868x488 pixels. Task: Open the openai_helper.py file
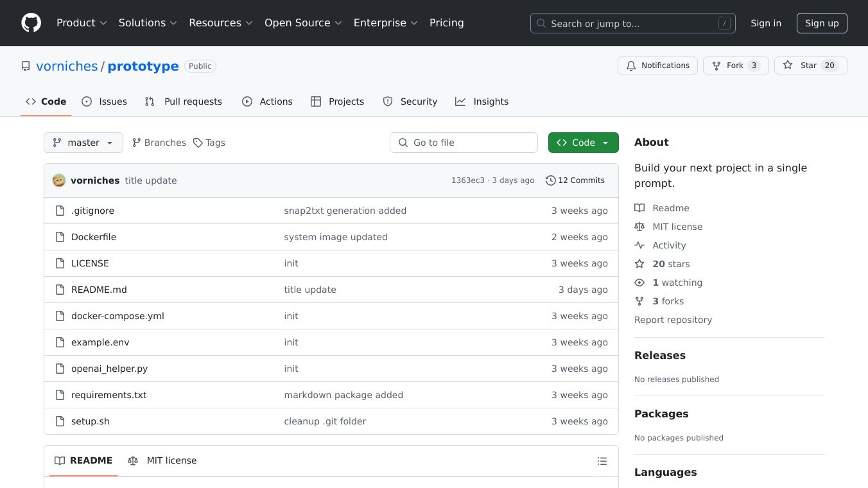click(109, 369)
